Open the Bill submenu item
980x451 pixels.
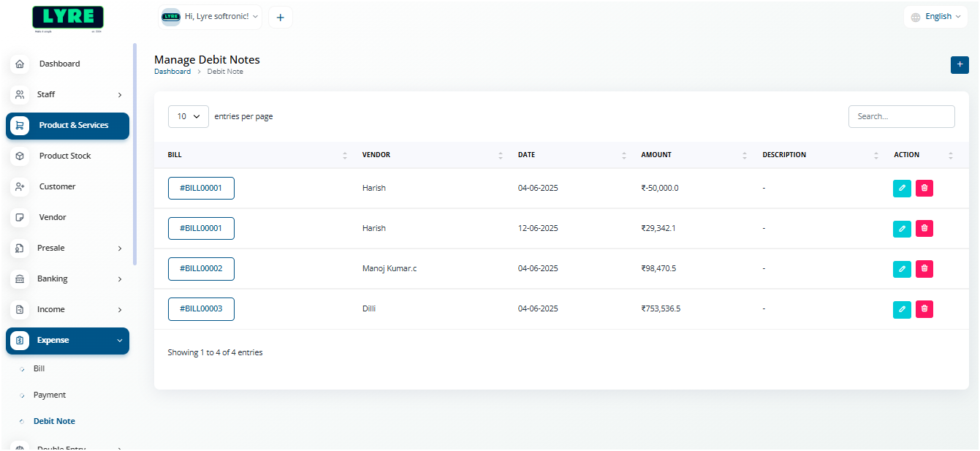coord(39,369)
